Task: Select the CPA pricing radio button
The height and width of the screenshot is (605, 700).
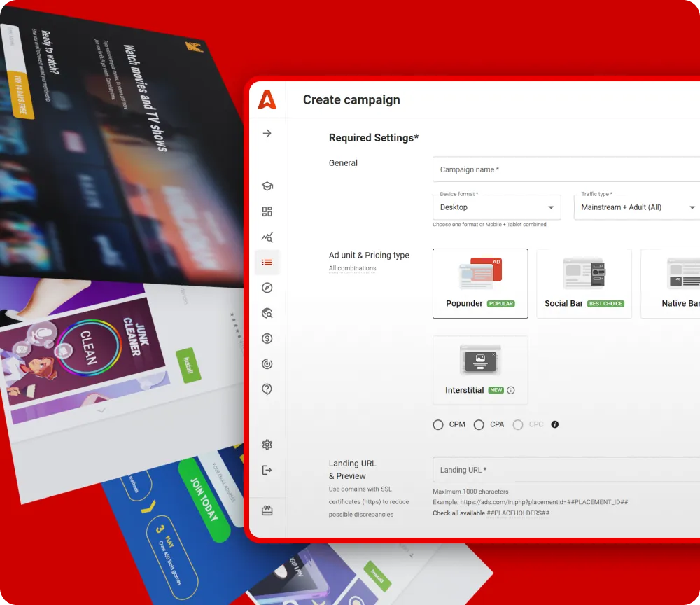Action: (479, 424)
